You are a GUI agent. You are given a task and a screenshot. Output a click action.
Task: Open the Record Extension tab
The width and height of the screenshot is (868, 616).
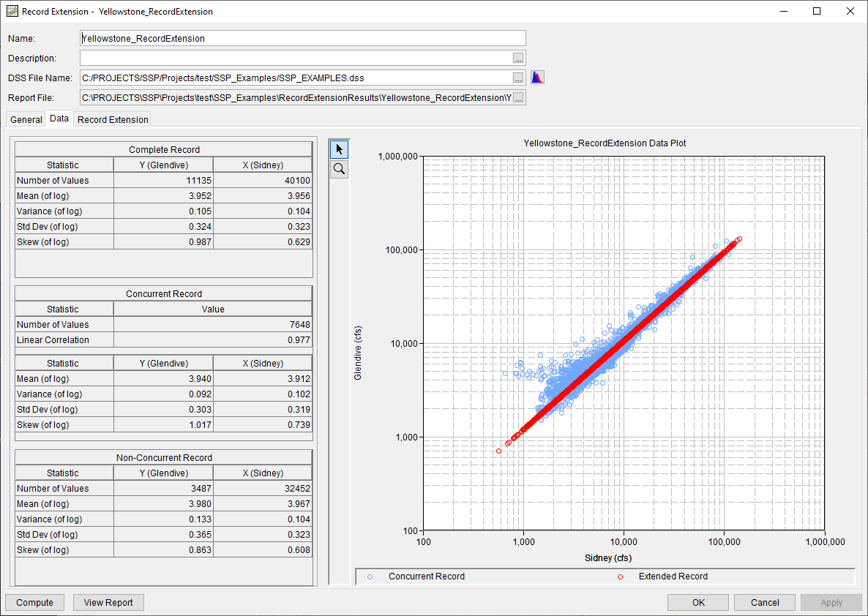click(112, 119)
